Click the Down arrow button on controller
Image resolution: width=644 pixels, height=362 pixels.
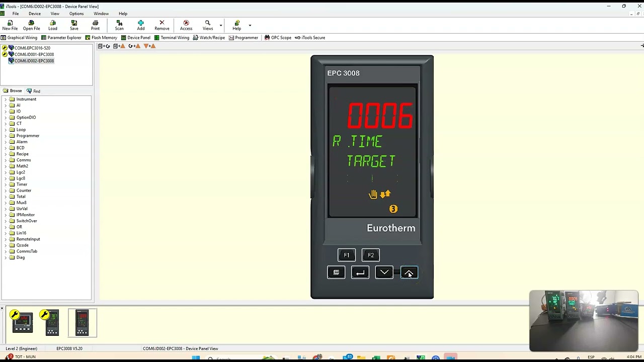(x=384, y=273)
